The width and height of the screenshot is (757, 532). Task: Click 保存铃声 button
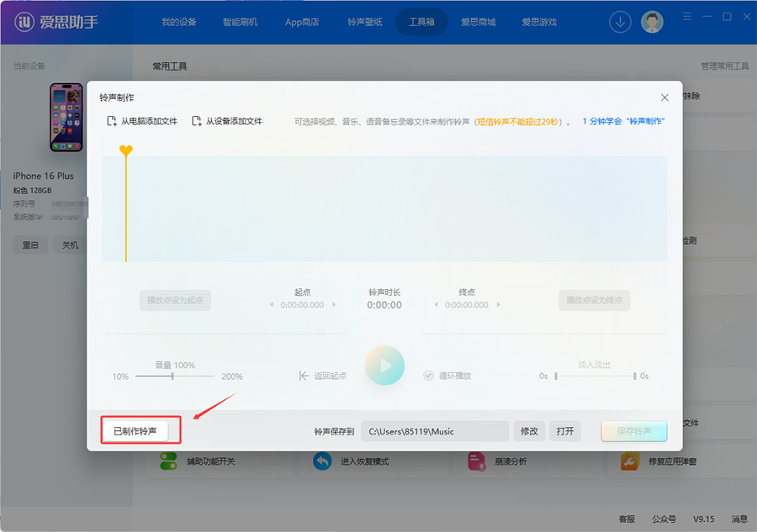634,431
